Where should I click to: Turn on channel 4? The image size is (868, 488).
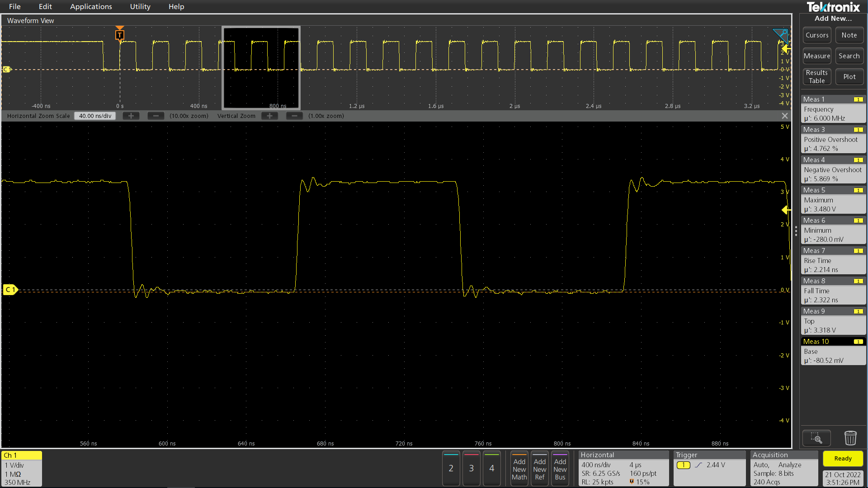(x=491, y=469)
